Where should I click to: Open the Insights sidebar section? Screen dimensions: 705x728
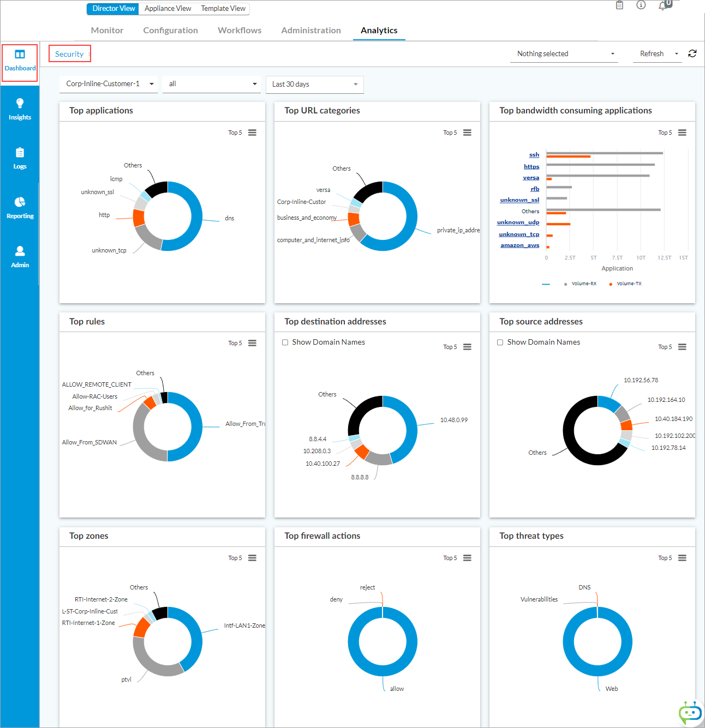coord(20,109)
